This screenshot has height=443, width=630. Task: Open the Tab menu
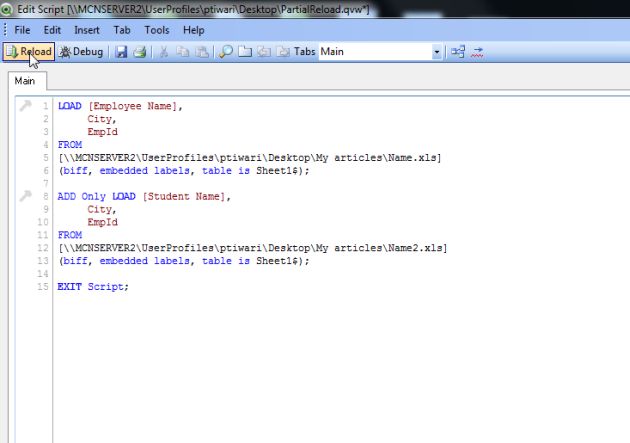[x=122, y=30]
